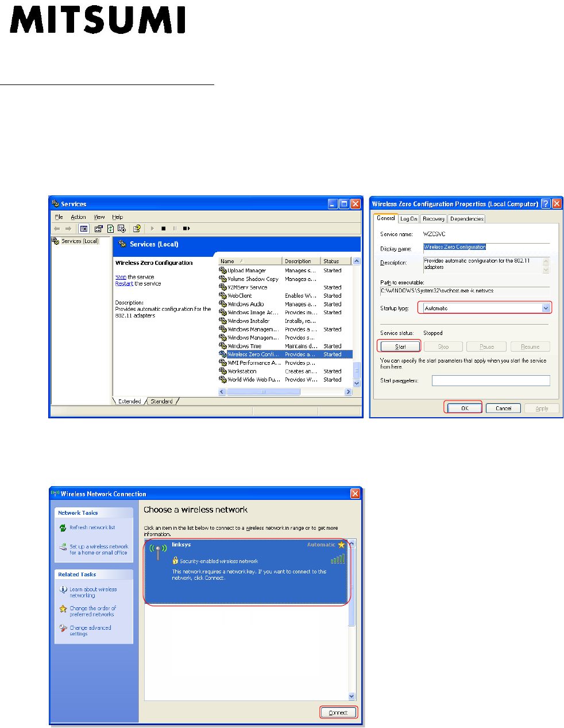Click the Forward arrow in Services toolbar
This screenshot has height=728, width=564.
coord(68,228)
